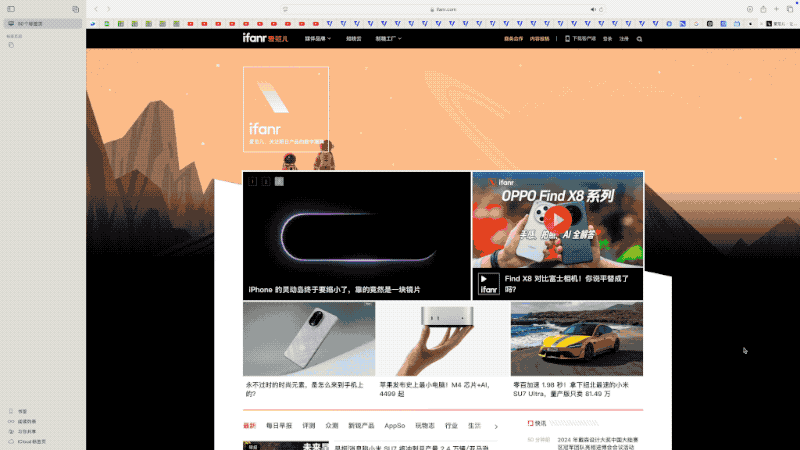This screenshot has height=450, width=800.
Task: Open the Safari downloads icon
Action: (x=750, y=9)
